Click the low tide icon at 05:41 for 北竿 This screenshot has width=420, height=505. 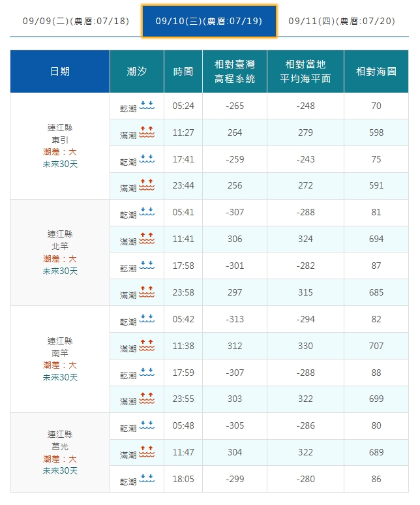[x=147, y=213]
